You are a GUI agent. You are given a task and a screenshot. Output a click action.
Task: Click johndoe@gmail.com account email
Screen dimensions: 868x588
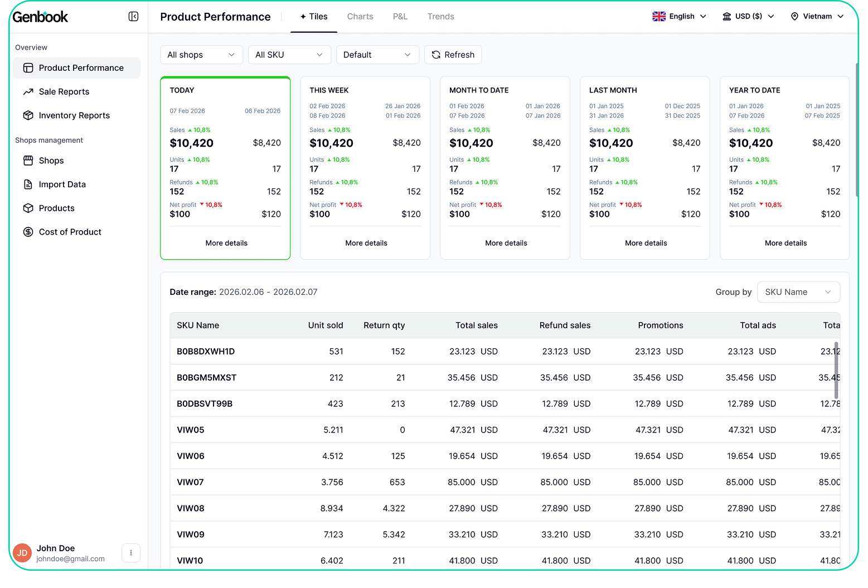(70, 558)
